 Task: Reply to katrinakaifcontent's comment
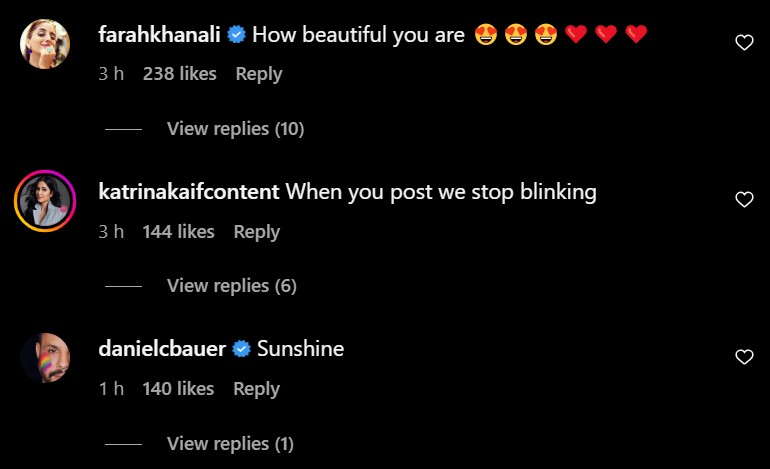coord(256,232)
